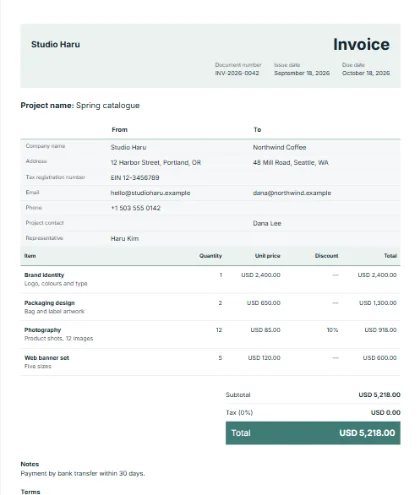Image resolution: width=420 pixels, height=495 pixels.
Task: Click the due date October 18, 2026
Action: coord(366,73)
